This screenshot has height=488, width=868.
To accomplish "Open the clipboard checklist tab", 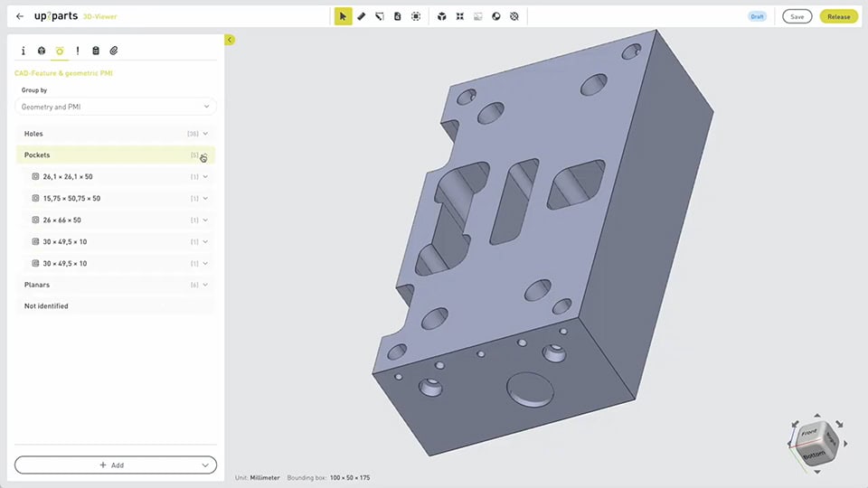I will point(96,51).
